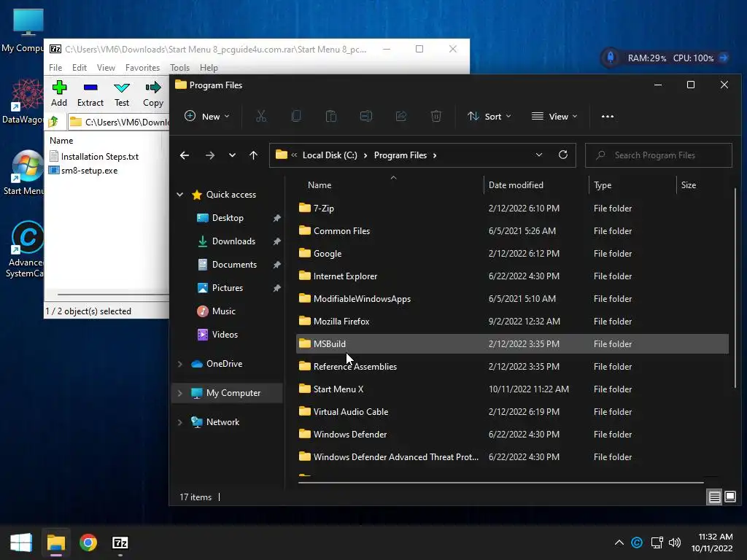Expand the address bar history dropdown
The image size is (747, 560).
[x=539, y=155]
